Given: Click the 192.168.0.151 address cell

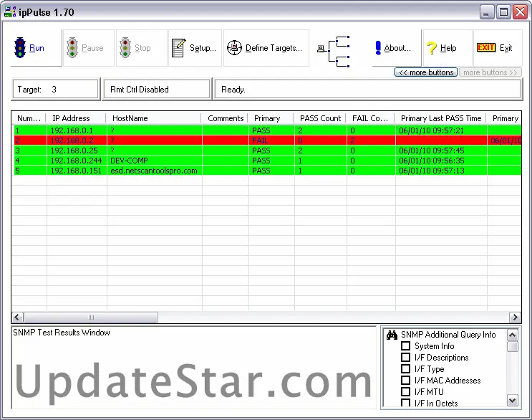Looking at the screenshot, I should (76, 171).
